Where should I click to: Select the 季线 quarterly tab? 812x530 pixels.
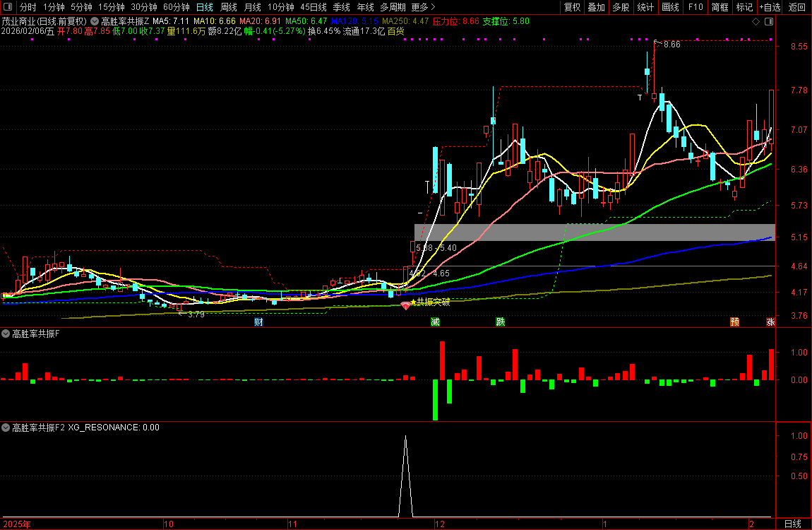(x=341, y=7)
